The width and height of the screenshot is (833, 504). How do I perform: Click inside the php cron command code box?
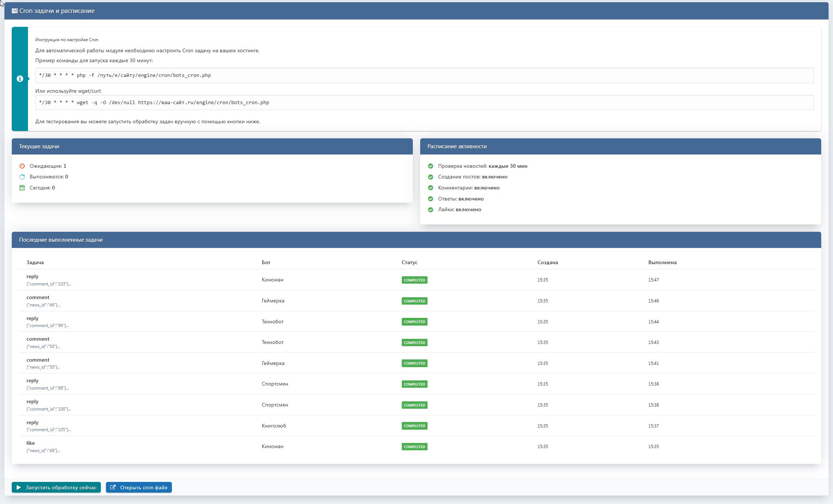(424, 75)
